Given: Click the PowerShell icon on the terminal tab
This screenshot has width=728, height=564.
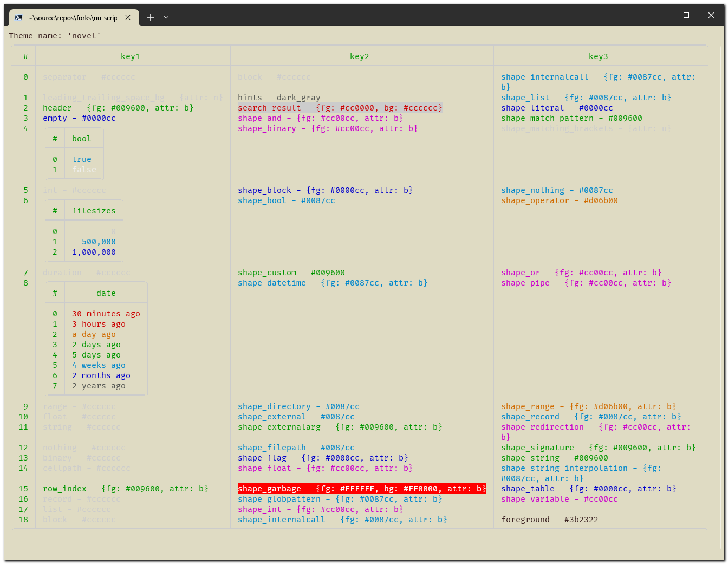Looking at the screenshot, I should click(x=18, y=17).
